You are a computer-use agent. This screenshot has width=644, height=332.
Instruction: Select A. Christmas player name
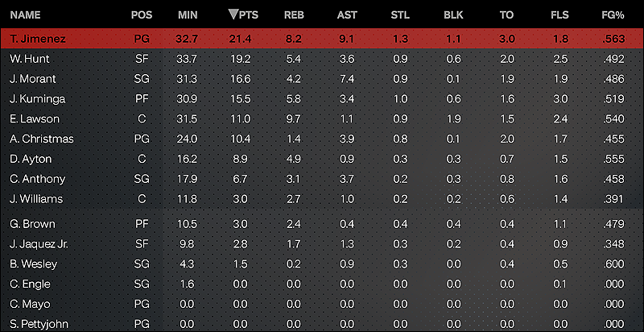(x=42, y=139)
